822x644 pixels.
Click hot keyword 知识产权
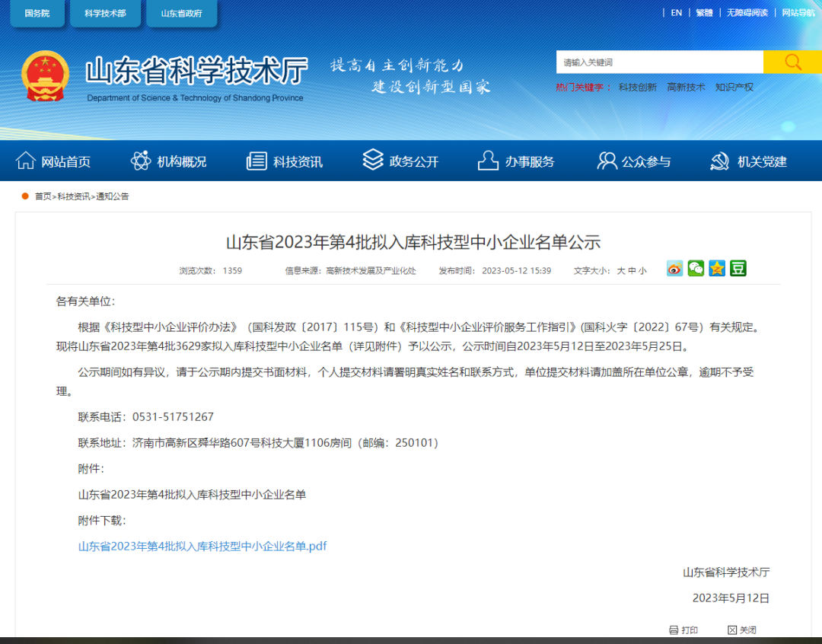click(734, 88)
